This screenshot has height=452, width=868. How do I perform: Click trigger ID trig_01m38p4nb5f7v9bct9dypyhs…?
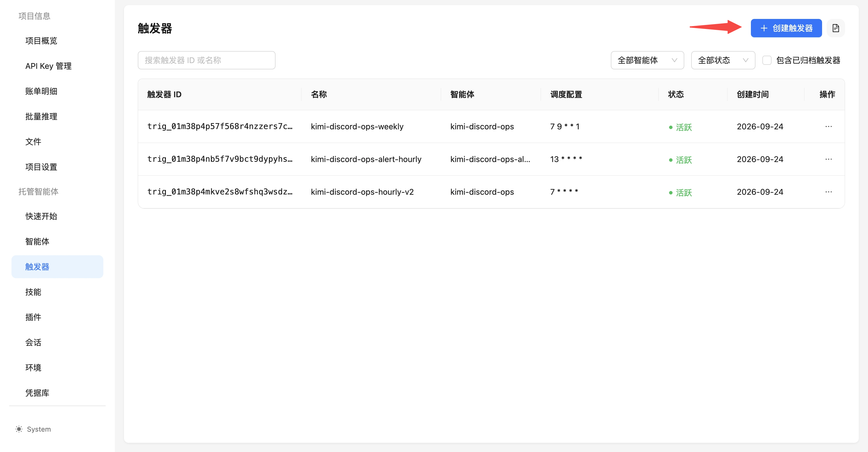click(x=220, y=159)
